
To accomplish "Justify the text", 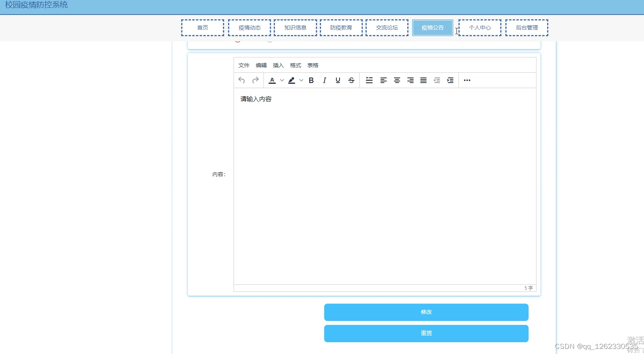I will 423,80.
